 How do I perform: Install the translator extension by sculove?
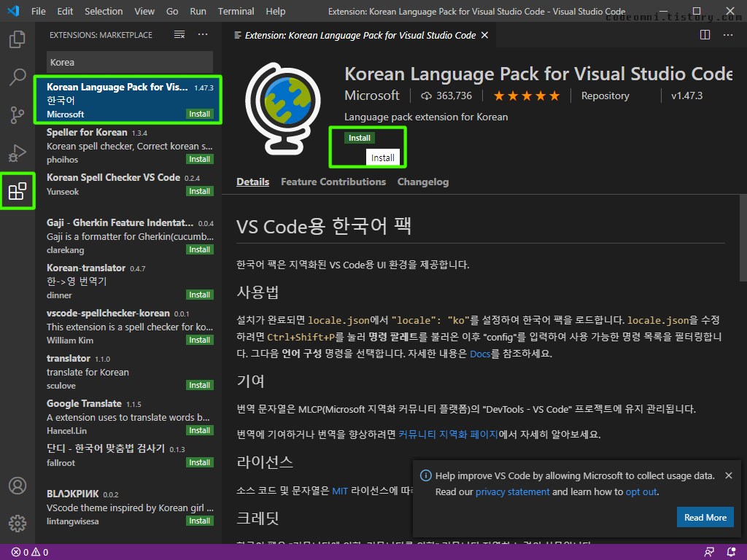(199, 385)
